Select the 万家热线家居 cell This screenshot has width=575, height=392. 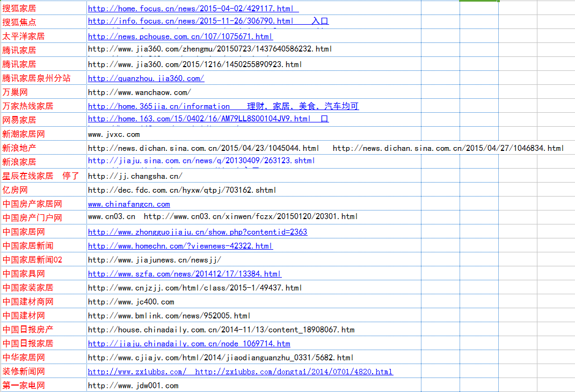coord(44,106)
